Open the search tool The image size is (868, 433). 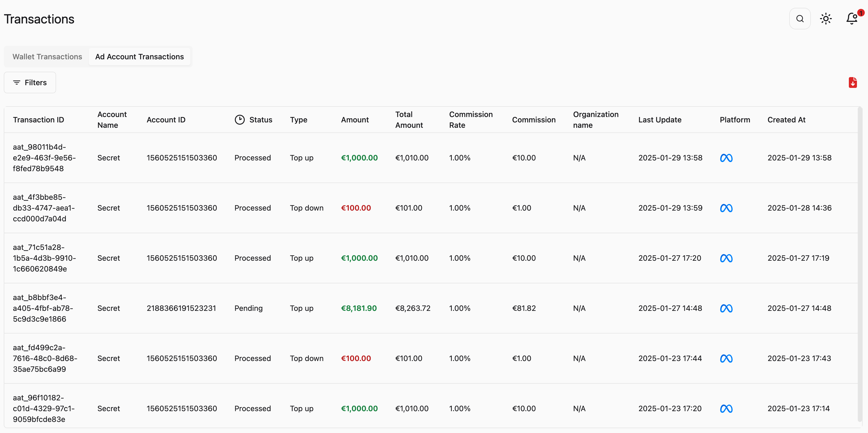coord(800,19)
